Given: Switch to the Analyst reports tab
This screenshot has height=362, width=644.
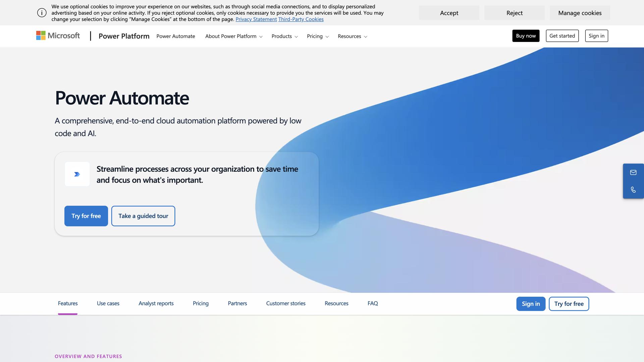Looking at the screenshot, I should click(x=156, y=303).
